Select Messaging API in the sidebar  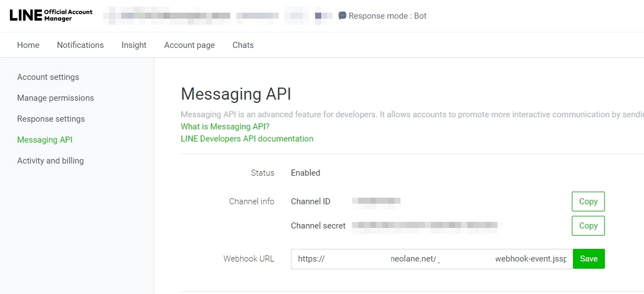(x=45, y=140)
